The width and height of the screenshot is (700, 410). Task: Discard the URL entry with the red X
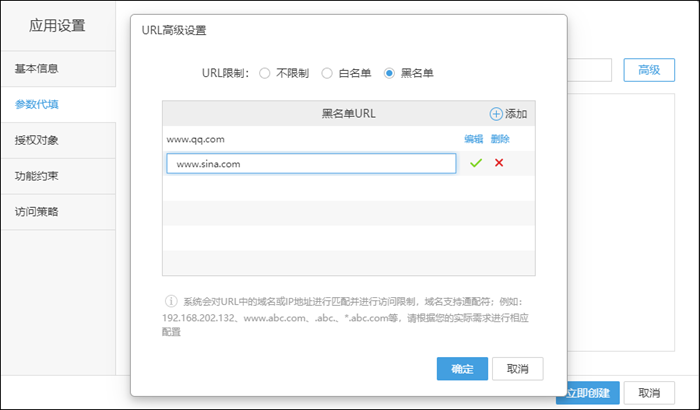click(x=498, y=163)
